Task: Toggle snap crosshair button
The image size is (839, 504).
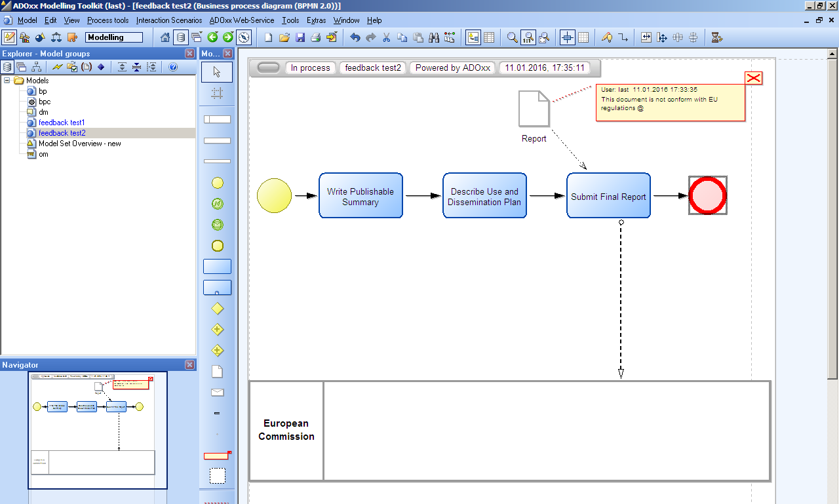Action: pos(568,37)
